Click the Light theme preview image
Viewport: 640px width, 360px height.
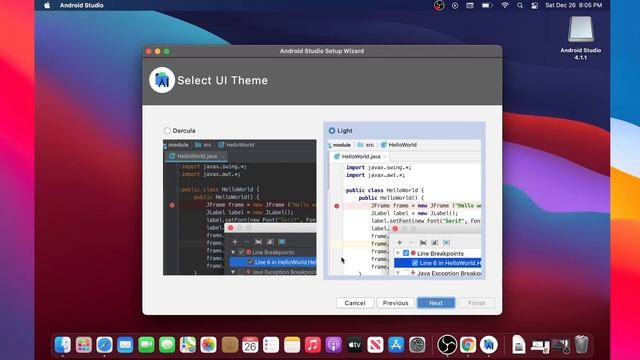point(404,208)
